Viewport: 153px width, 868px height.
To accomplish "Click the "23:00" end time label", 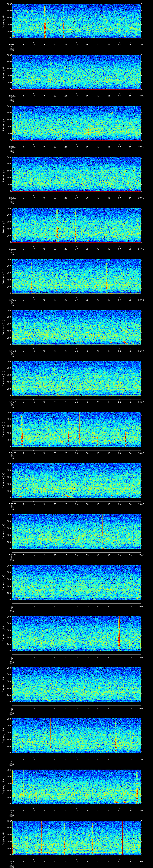I will [141, 351].
